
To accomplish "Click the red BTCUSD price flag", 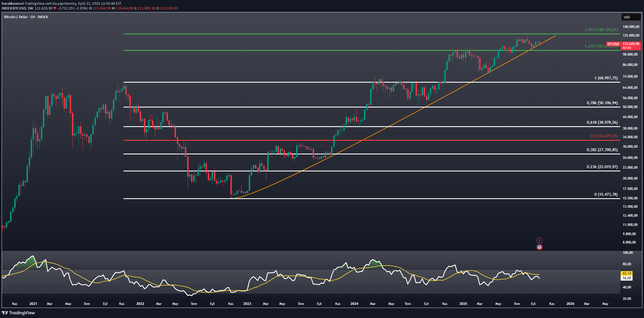I will 613,44.
